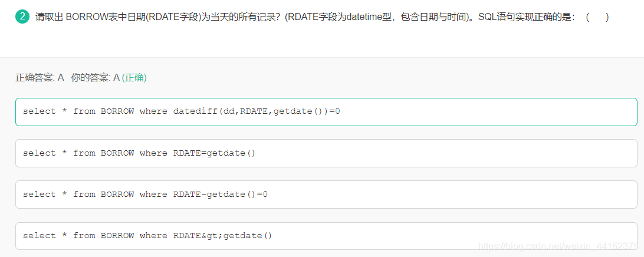Click the green '(正确)' result label
The image size is (644, 257).
tap(134, 78)
